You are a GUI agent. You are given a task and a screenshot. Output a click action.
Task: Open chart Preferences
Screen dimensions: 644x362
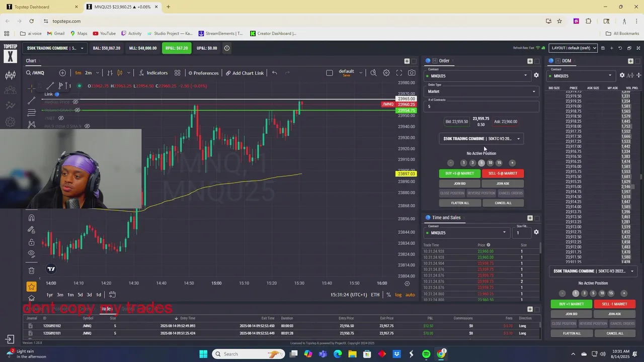click(x=203, y=73)
